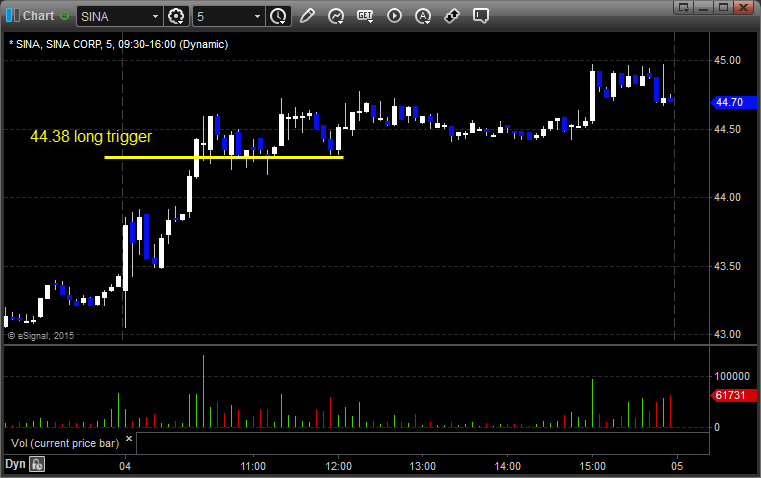This screenshot has width=761, height=478.
Task: Select the '44.38 long trigger' annotation
Action: [x=91, y=136]
